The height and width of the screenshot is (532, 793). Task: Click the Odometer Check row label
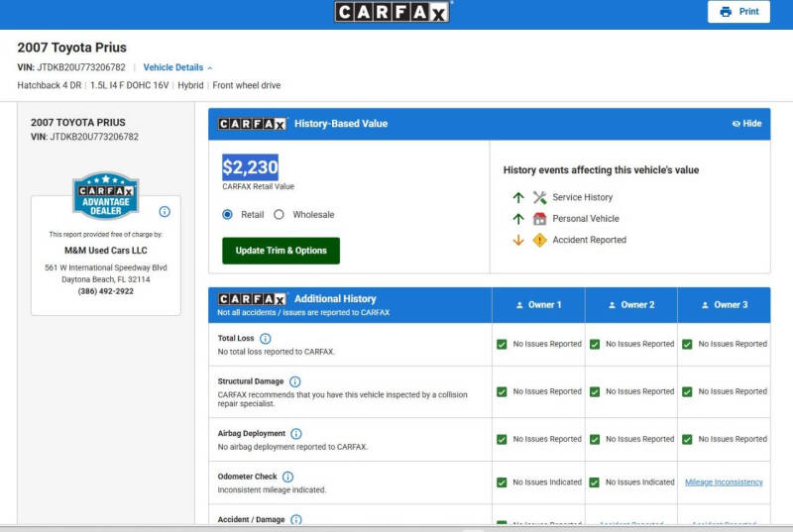tap(247, 476)
